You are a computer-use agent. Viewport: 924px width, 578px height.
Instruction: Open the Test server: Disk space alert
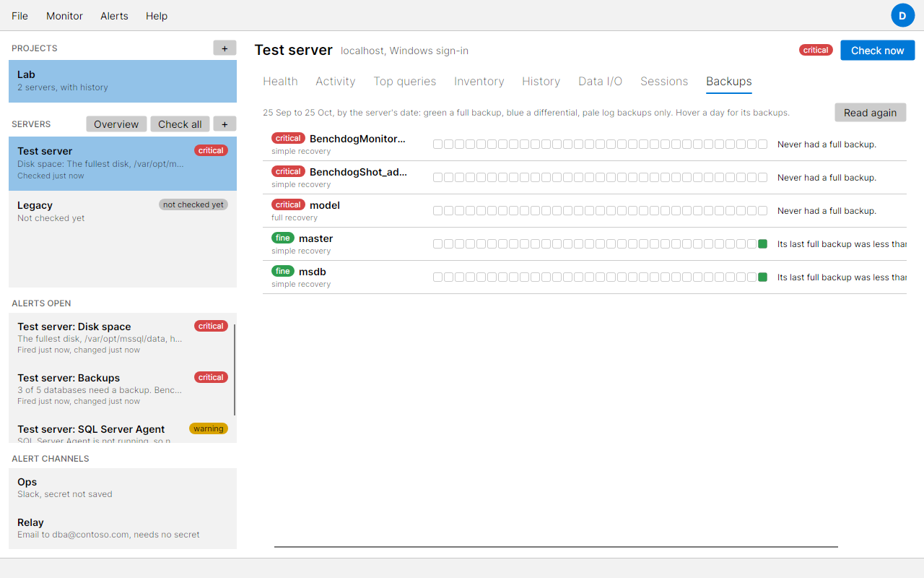coord(121,338)
